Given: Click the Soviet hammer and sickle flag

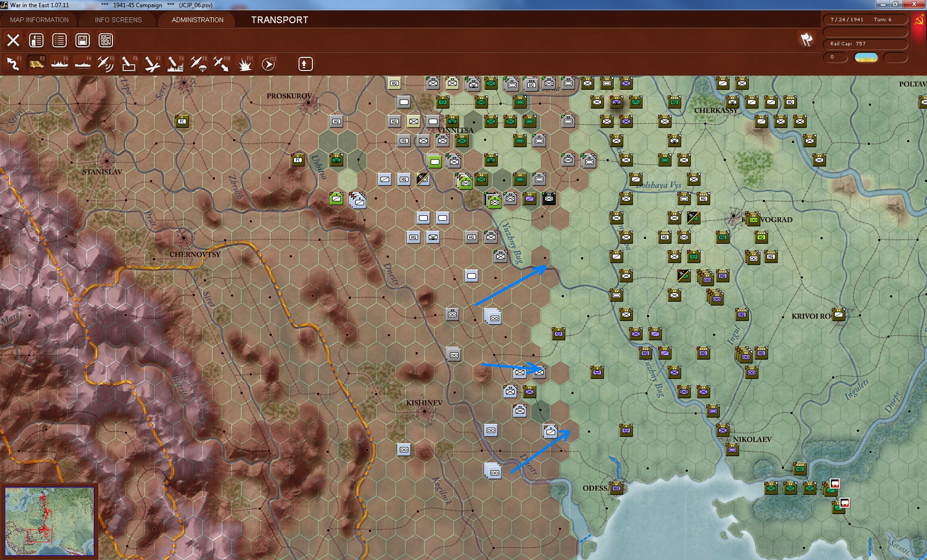Looking at the screenshot, I should tap(919, 21).
